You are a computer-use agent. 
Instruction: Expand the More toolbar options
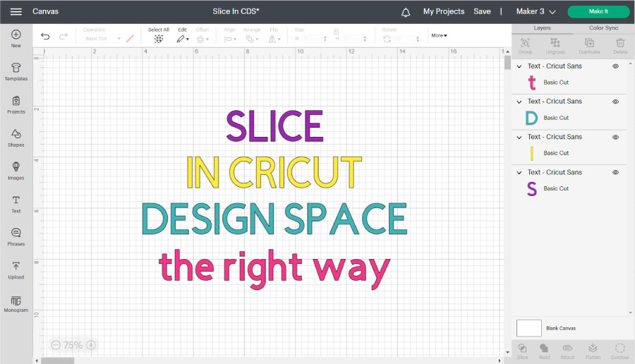(x=439, y=36)
